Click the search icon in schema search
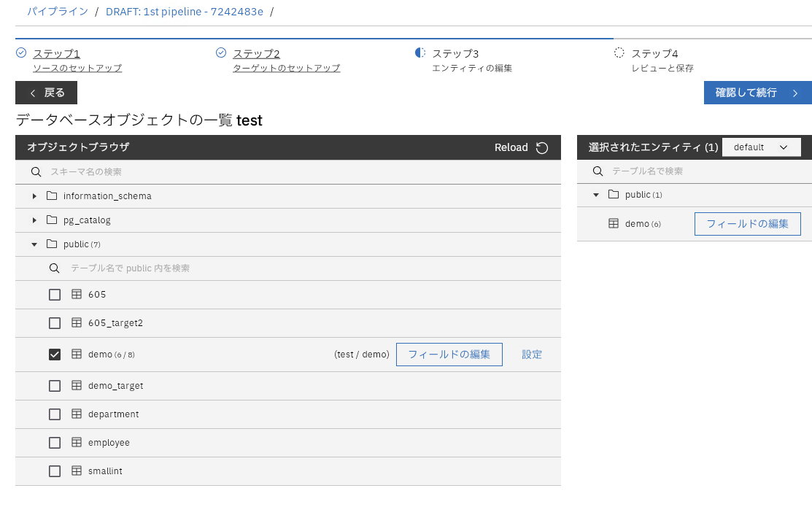The width and height of the screenshot is (812, 507). (x=36, y=172)
